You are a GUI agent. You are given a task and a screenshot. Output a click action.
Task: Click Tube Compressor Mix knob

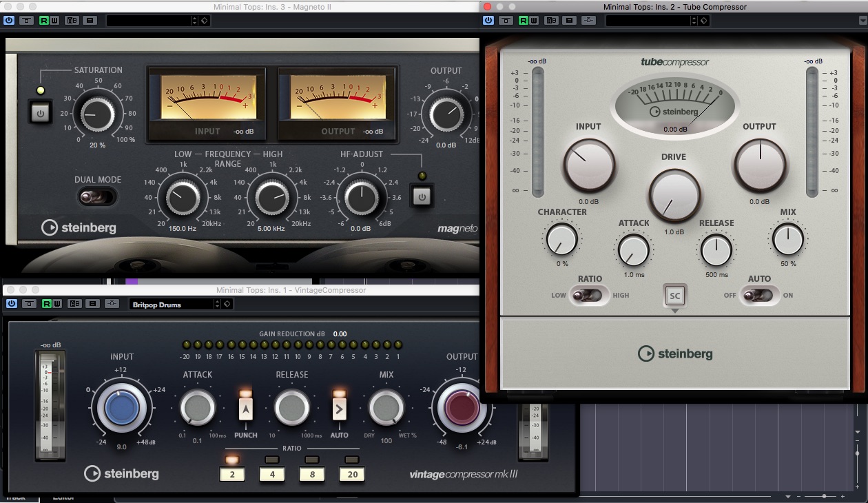tap(788, 240)
